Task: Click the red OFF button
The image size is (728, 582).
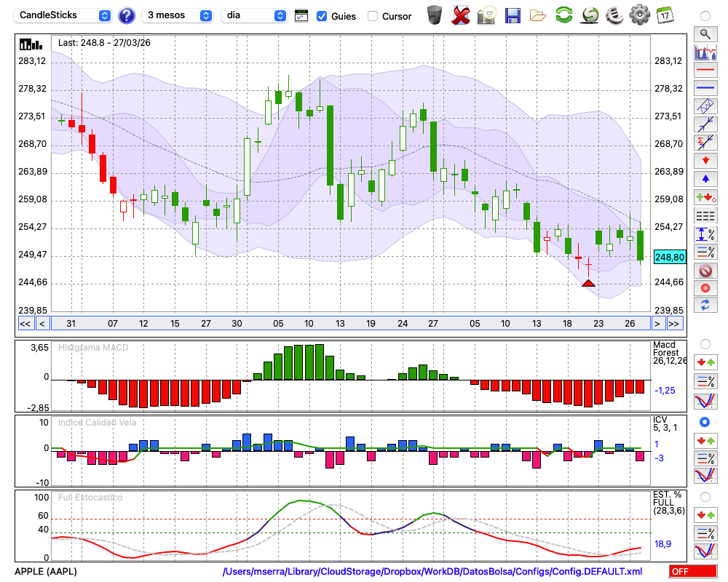Action: point(692,572)
